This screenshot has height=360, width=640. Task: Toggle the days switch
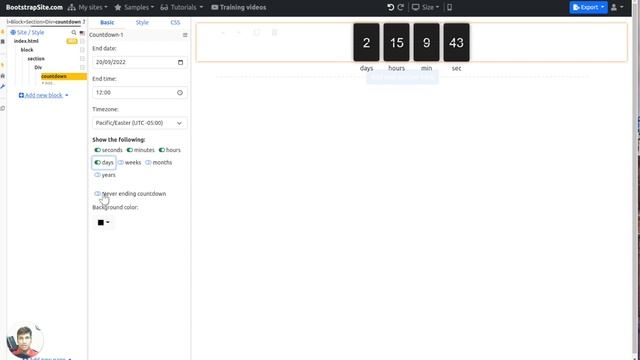pyautogui.click(x=98, y=162)
